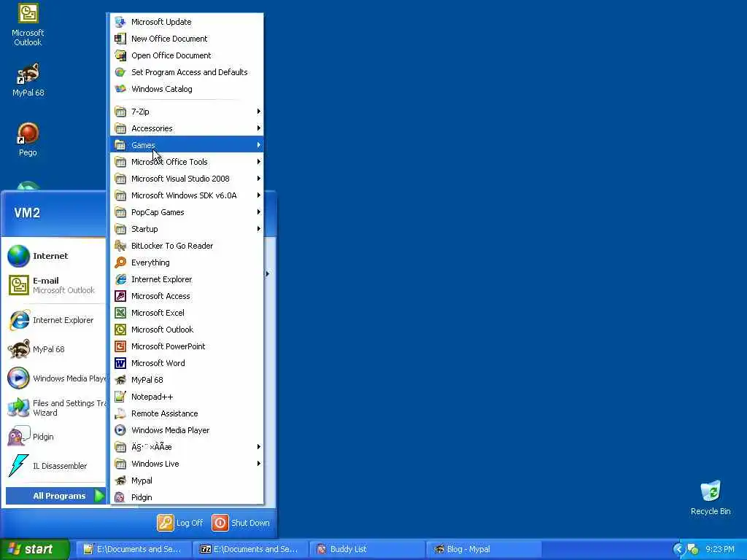This screenshot has width=747, height=560.
Task: Click the Notepad++ icon
Action: tap(120, 396)
